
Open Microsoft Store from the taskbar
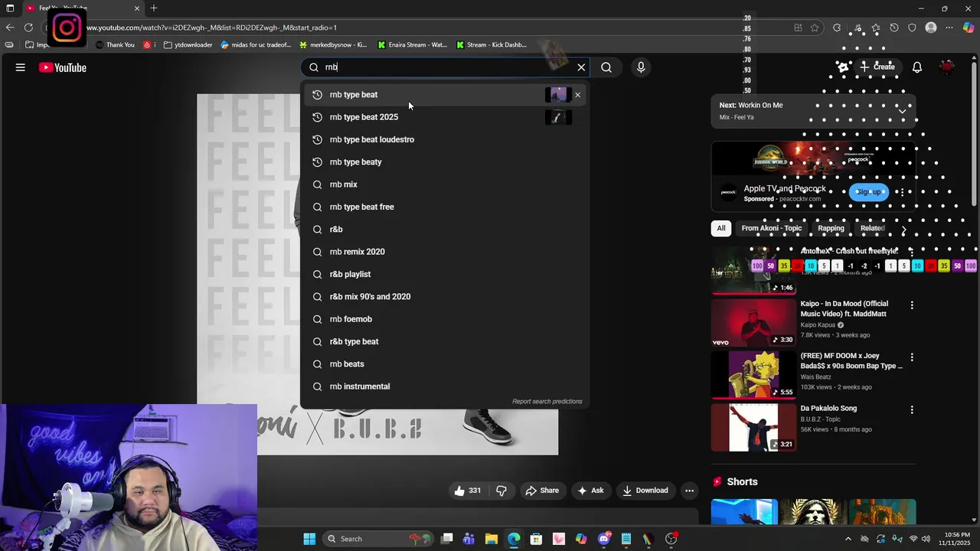(x=536, y=539)
